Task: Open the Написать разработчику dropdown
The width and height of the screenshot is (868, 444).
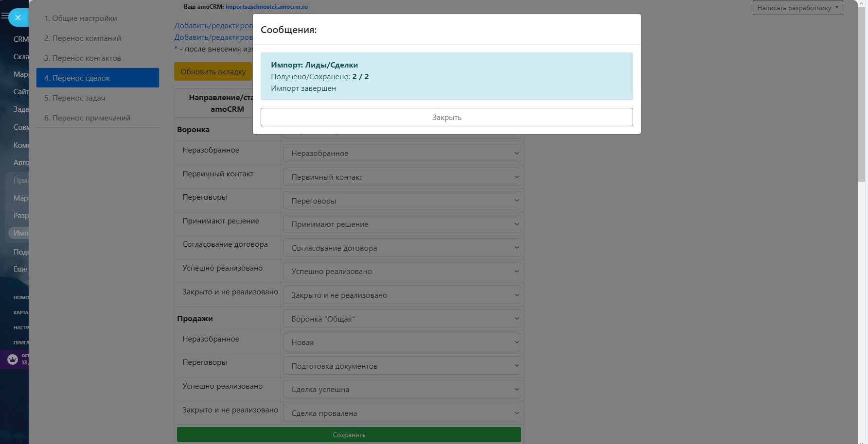Action: point(797,8)
